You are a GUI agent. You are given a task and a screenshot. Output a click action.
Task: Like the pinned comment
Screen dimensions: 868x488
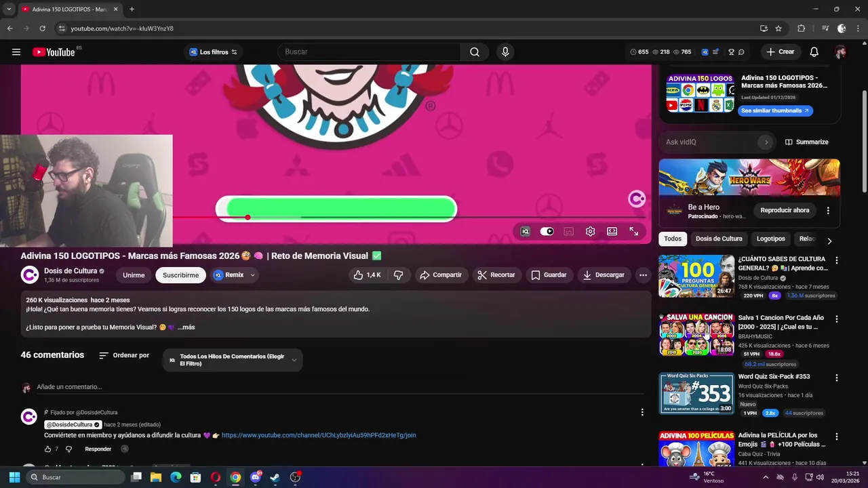click(48, 449)
